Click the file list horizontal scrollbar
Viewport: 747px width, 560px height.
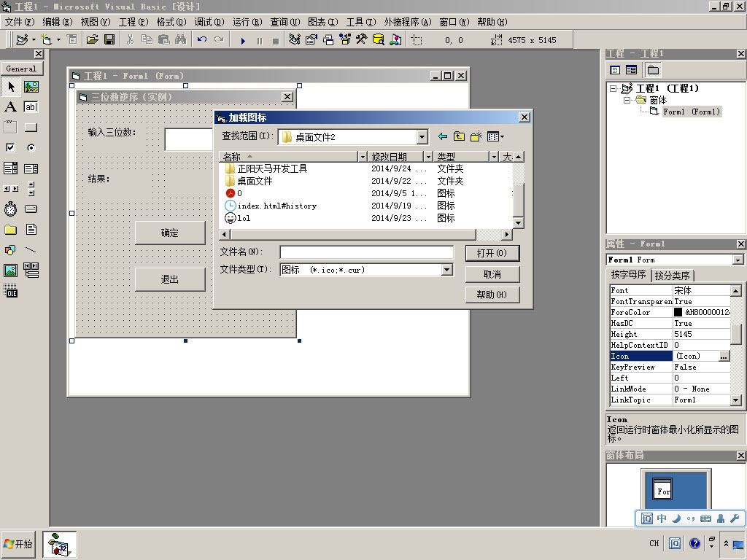point(365,234)
